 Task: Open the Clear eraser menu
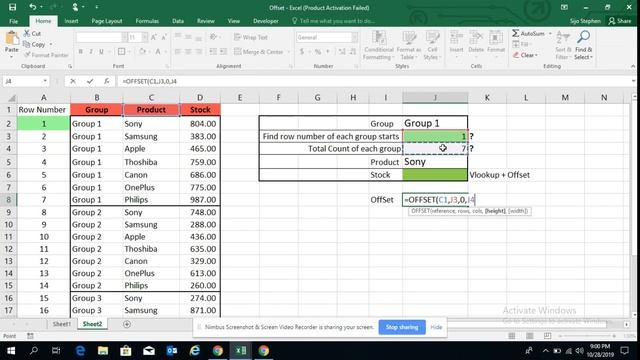[x=526, y=55]
